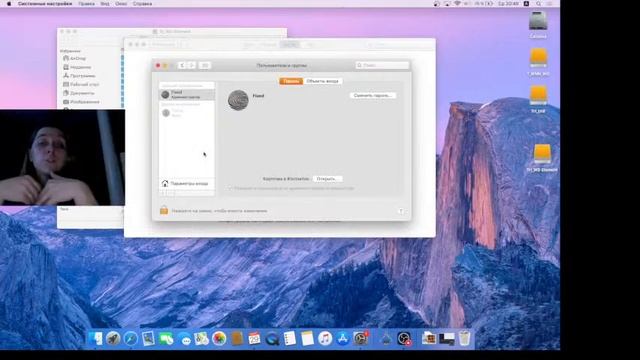Click the webcam video overlay
This screenshot has height=360, width=640.
coord(62,158)
